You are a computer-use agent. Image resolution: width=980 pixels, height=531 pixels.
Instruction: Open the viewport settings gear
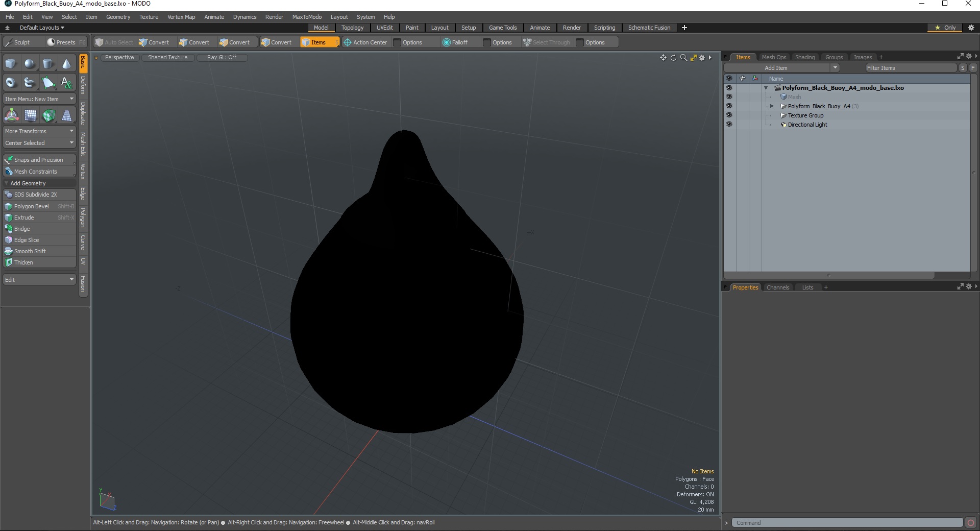[x=702, y=58]
